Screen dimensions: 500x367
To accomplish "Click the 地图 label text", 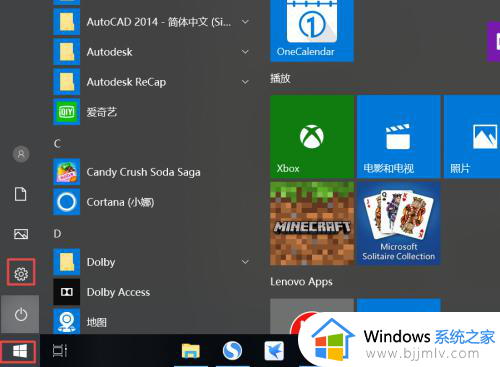I will click(97, 322).
